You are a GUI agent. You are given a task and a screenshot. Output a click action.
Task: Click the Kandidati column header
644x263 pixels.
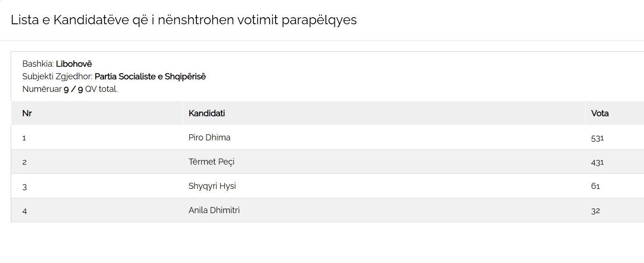[x=207, y=113]
